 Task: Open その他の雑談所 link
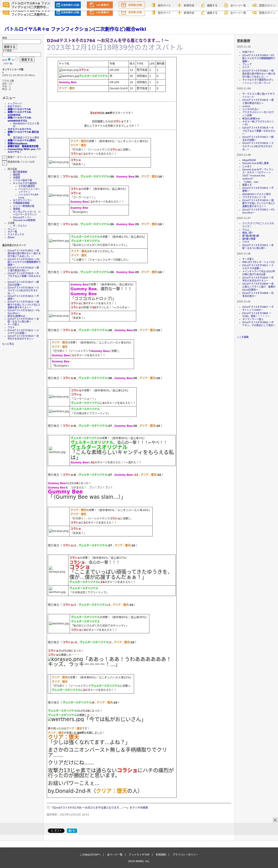coord(27,186)
